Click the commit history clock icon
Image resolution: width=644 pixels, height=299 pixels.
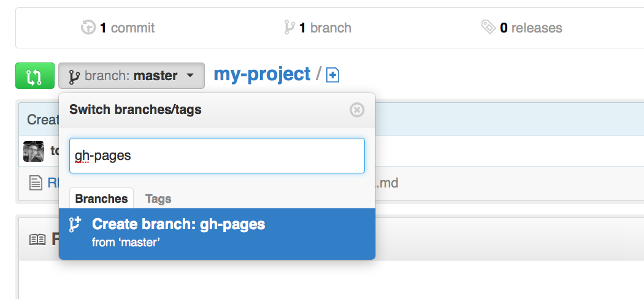tap(88, 28)
